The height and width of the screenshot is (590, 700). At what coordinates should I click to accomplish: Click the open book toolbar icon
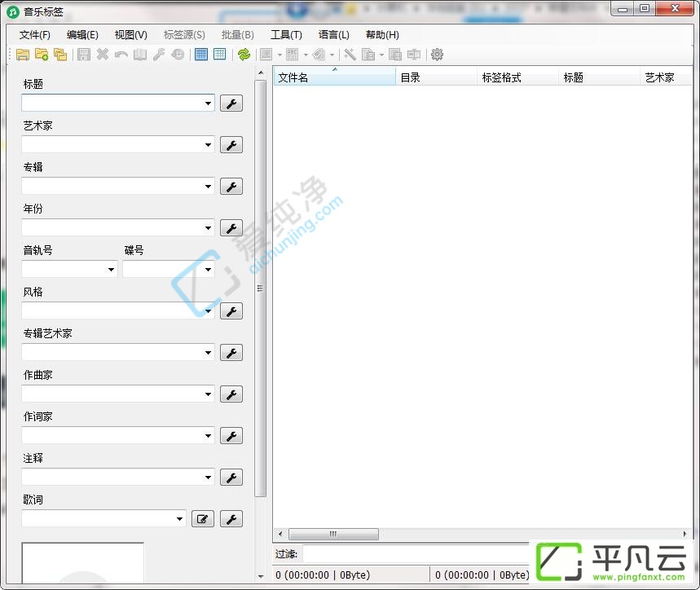coord(140,55)
